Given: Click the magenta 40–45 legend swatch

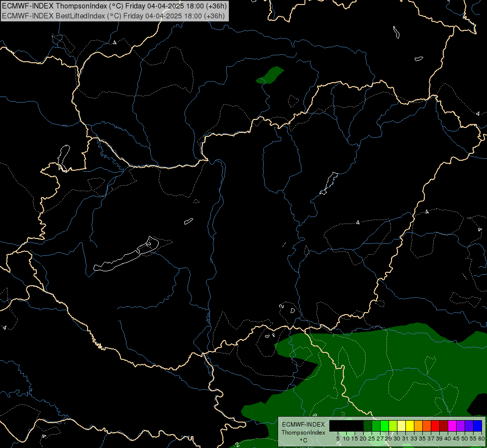Looking at the screenshot, I should coord(452,426).
